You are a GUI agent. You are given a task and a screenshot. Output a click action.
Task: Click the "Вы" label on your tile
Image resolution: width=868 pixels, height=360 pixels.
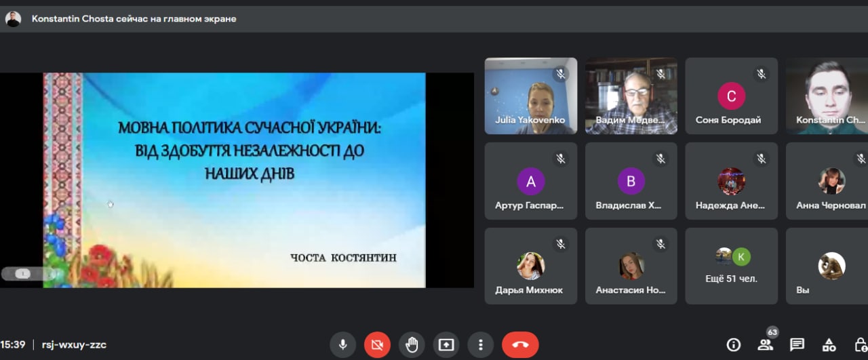[x=803, y=290]
